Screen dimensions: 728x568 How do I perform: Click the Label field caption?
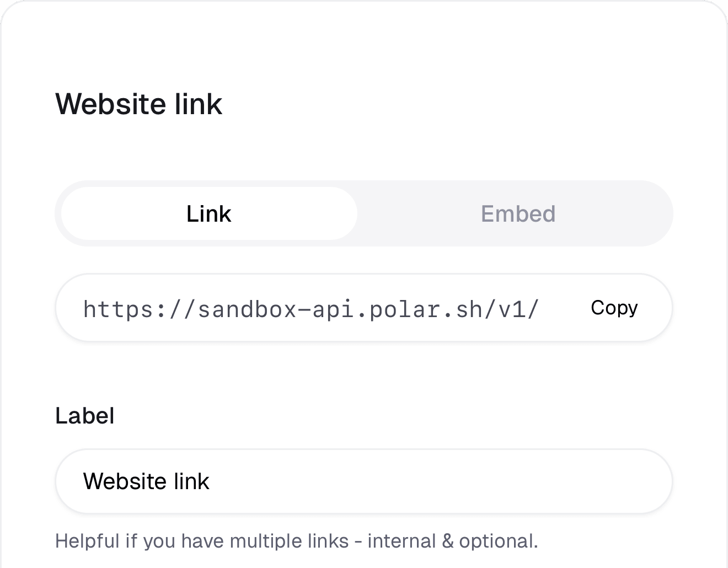[85, 416]
